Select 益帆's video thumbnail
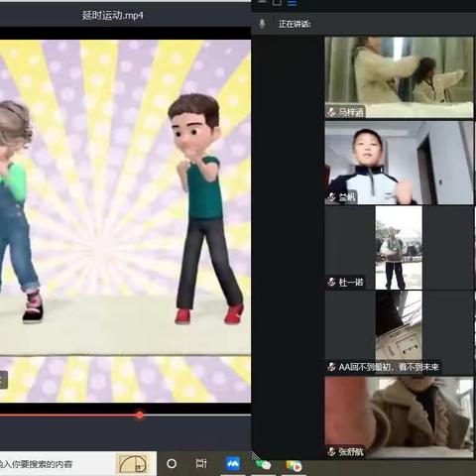 coord(399,163)
